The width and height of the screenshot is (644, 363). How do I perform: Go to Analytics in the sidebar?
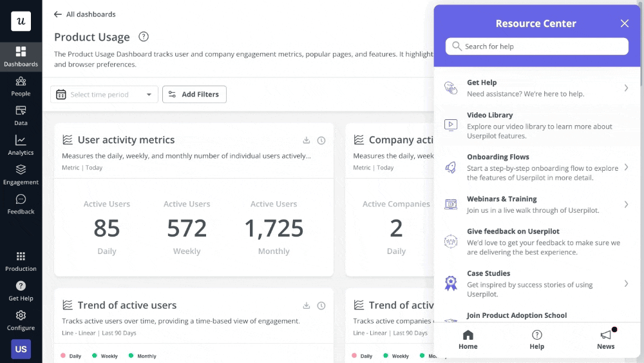21,145
